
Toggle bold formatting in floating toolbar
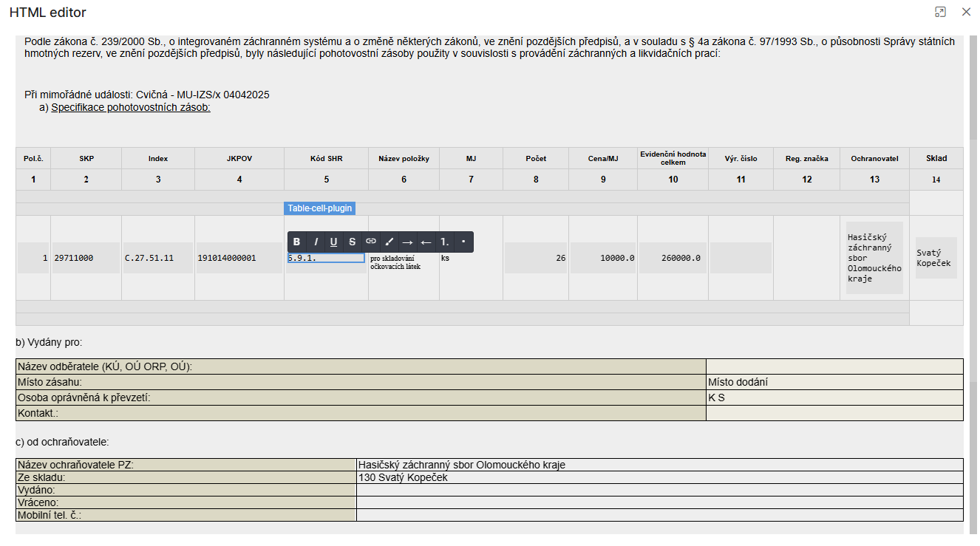[x=297, y=242]
